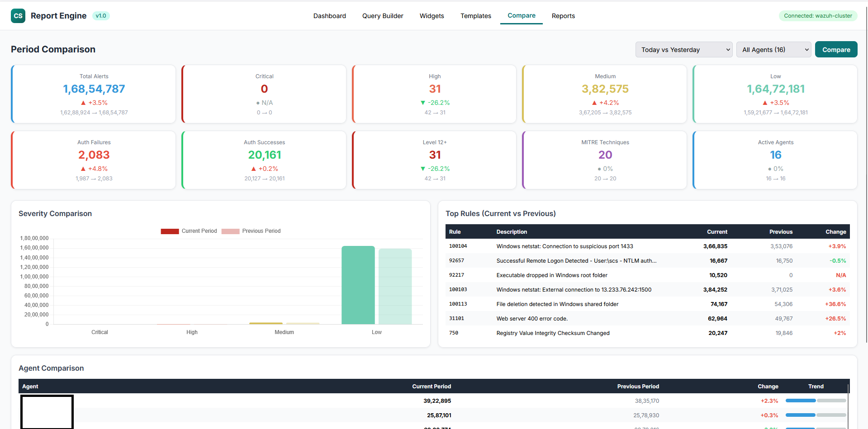Select Widgets in the navigation bar
The width and height of the screenshot is (868, 429).
pos(431,15)
